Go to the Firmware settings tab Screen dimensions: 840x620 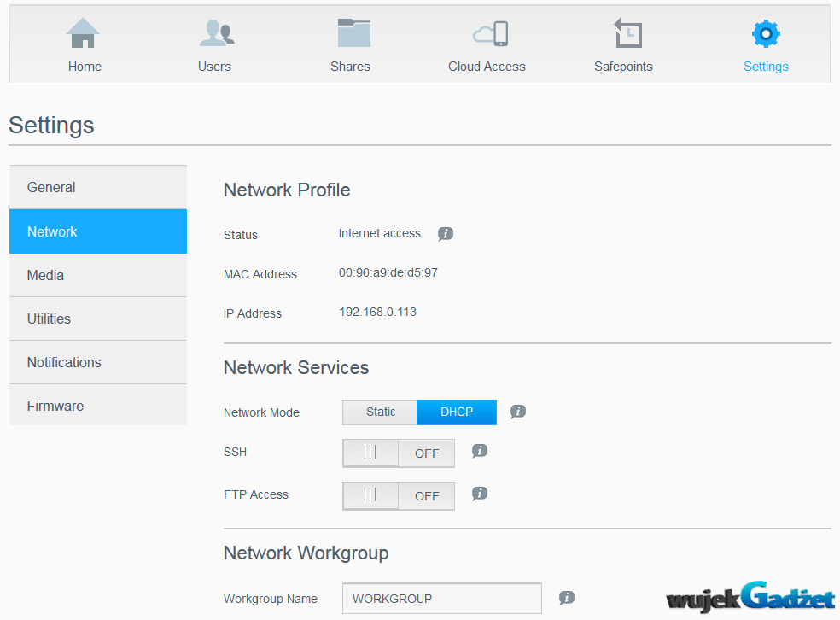(x=97, y=407)
